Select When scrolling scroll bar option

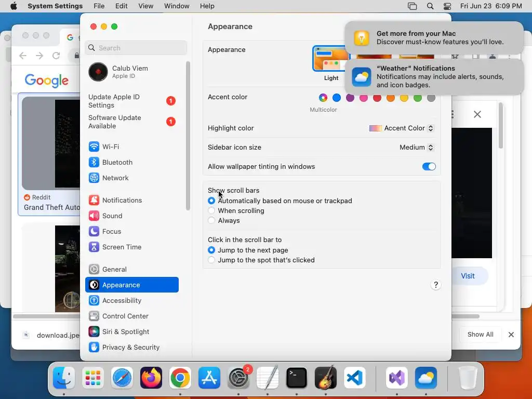pos(211,211)
